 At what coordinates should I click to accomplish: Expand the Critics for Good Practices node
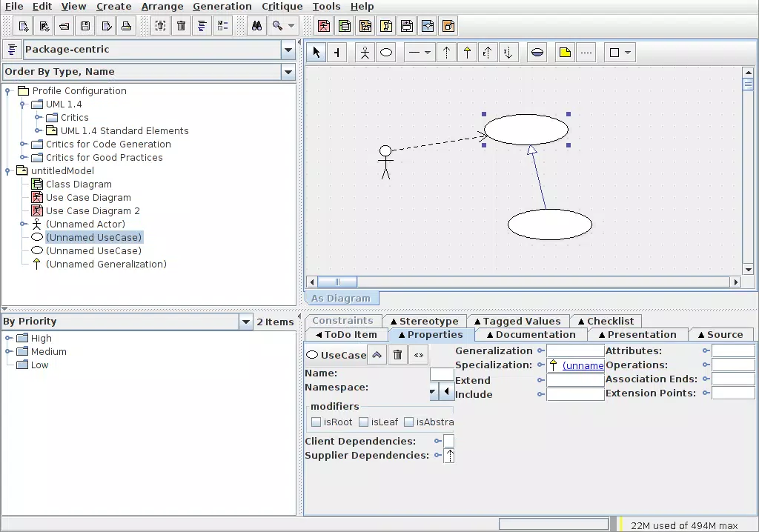[x=23, y=157]
